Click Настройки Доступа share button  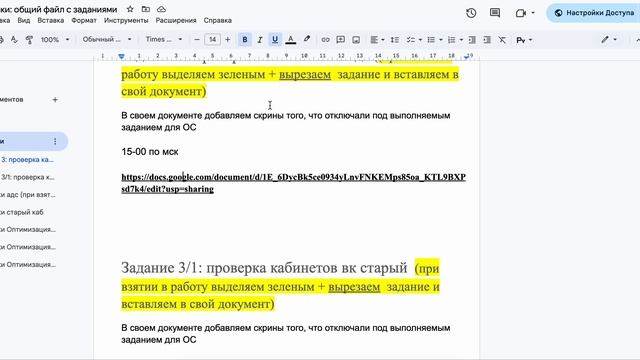593,13
